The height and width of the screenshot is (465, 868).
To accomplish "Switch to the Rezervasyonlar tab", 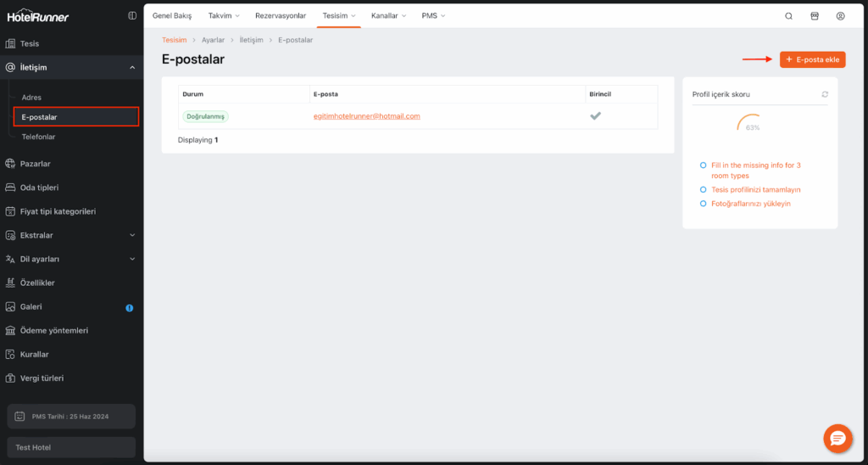I will tap(281, 16).
